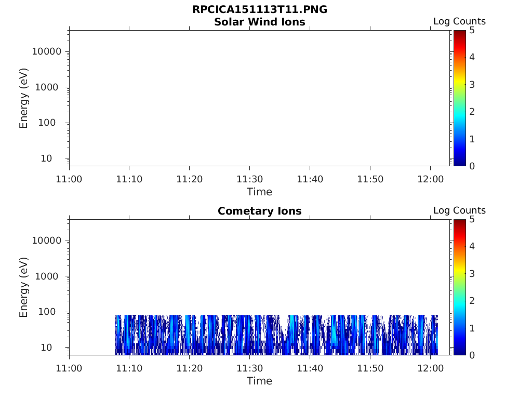
Task: Click the 4 label on Solar Wind colorbar
Action: click(472, 57)
